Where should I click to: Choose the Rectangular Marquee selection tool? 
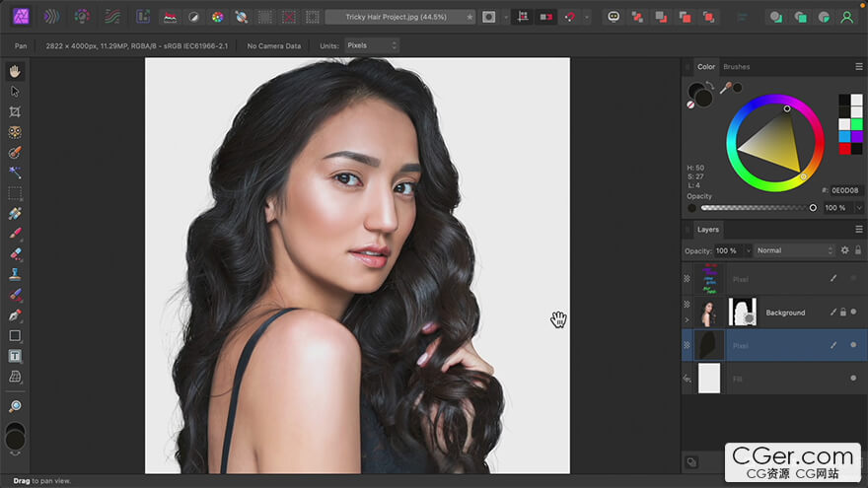pos(15,193)
